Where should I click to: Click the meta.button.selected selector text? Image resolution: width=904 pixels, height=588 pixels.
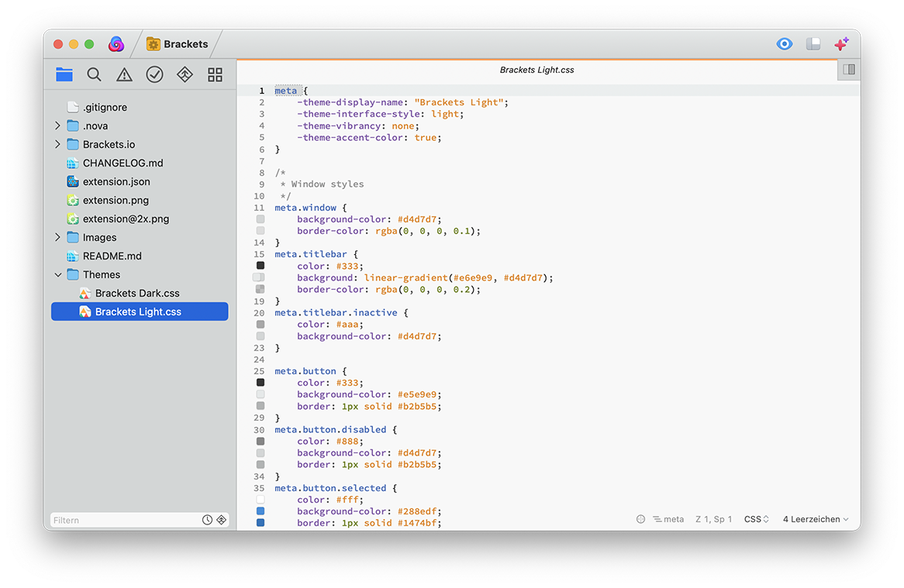[330, 488]
